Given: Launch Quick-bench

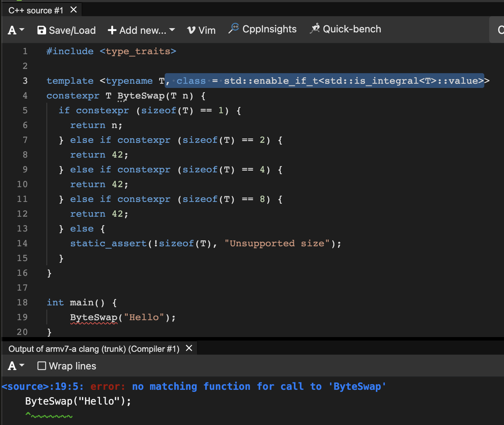Looking at the screenshot, I should coord(345,29).
